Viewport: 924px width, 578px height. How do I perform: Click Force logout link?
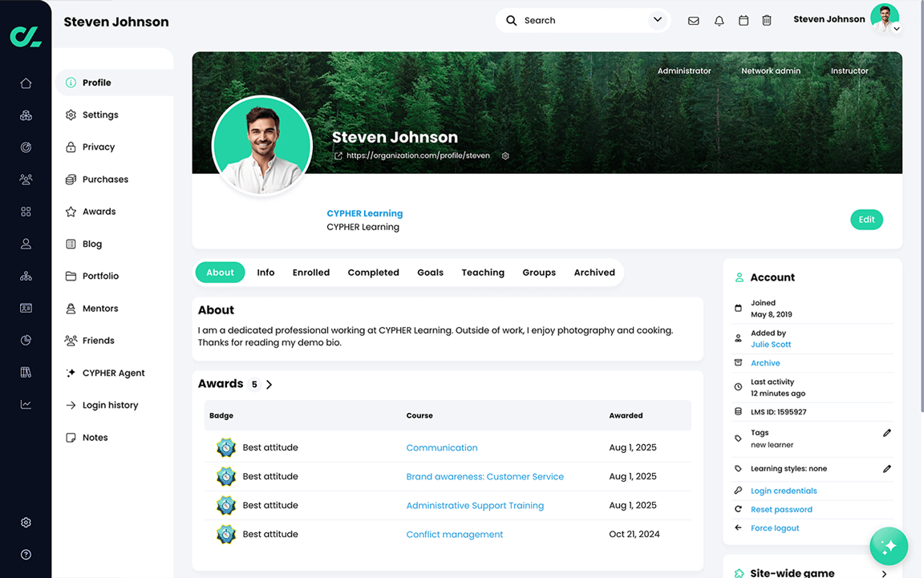[775, 528]
